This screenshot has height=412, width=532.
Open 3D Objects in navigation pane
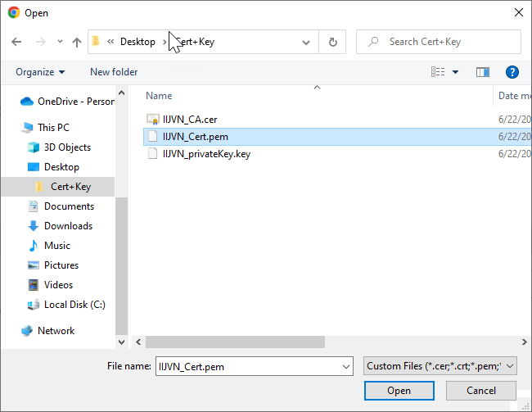point(67,147)
